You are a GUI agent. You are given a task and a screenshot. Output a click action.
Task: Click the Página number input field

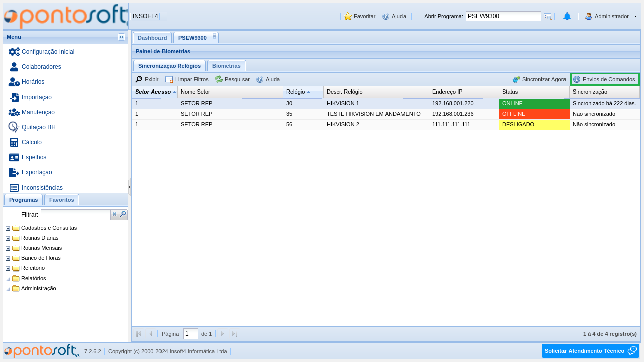[190, 334]
